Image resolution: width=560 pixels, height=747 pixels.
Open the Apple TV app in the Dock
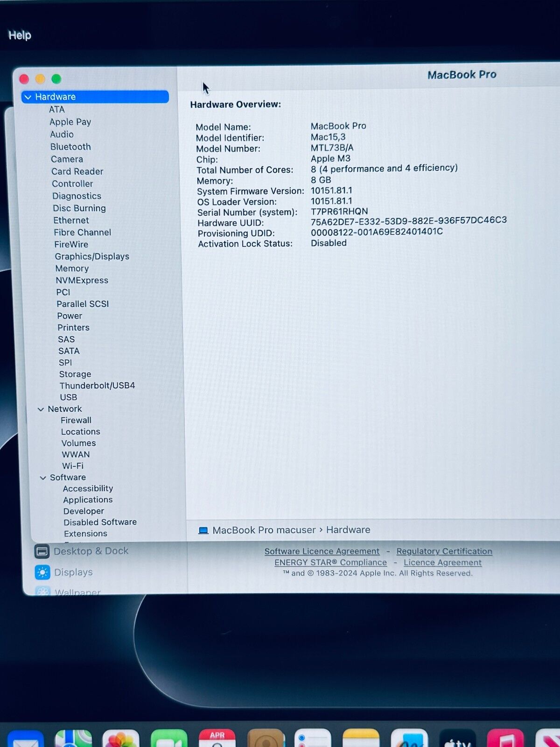(x=457, y=739)
